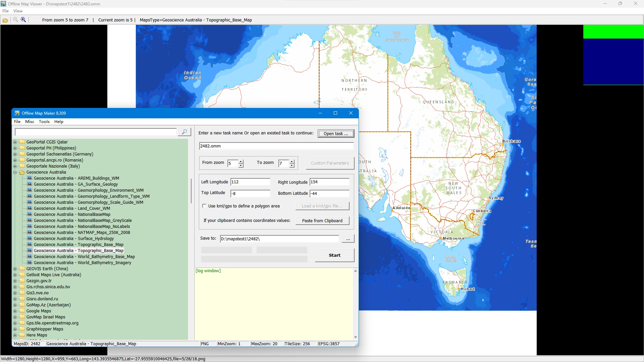
Task: Click the Load a kml/gpx file button
Action: tap(322, 206)
